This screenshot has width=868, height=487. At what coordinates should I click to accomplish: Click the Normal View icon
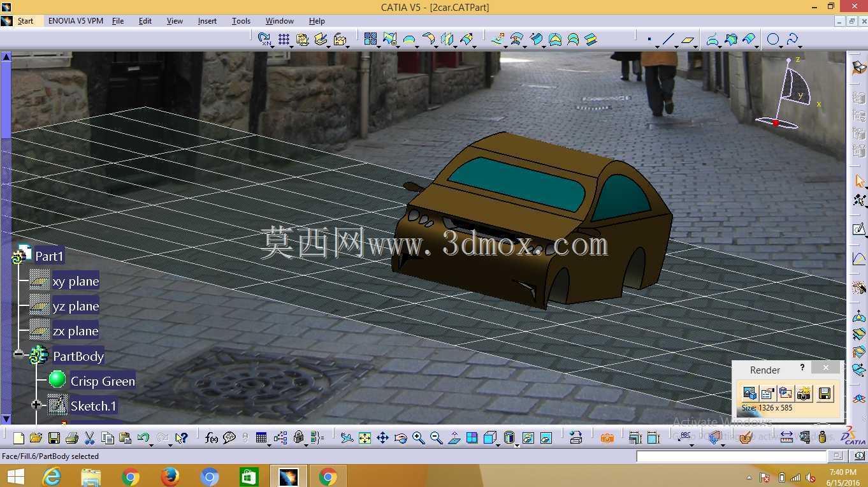coord(454,438)
